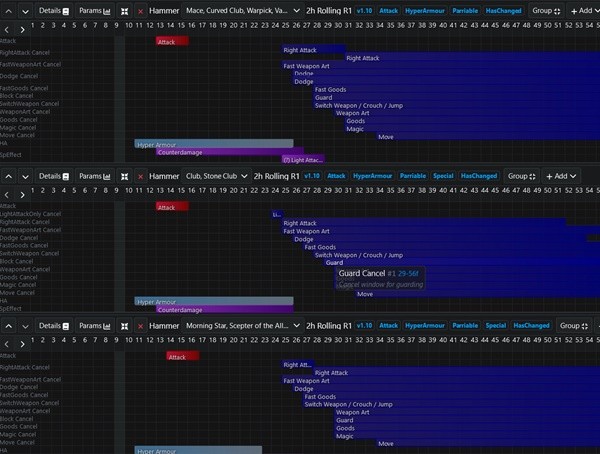Close the Club, Stone Club panel with X

click(x=141, y=175)
